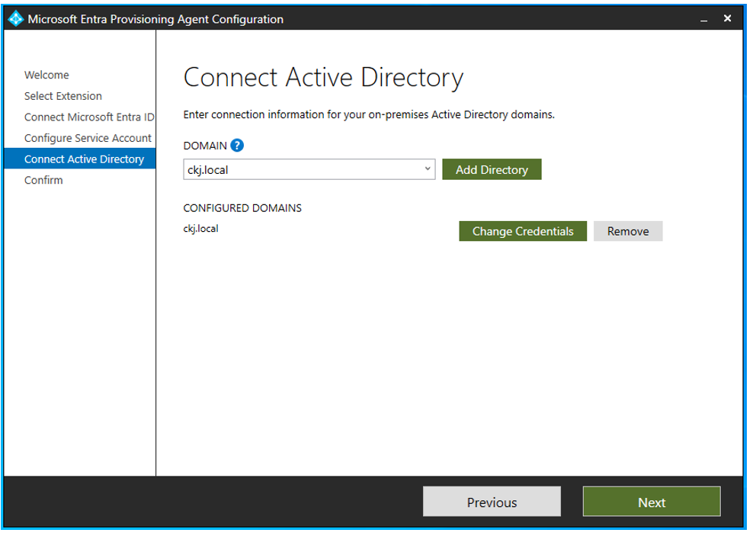Viewport: 756px width, 536px height.
Task: Select ckj.local under Configured Domains
Action: 201,228
